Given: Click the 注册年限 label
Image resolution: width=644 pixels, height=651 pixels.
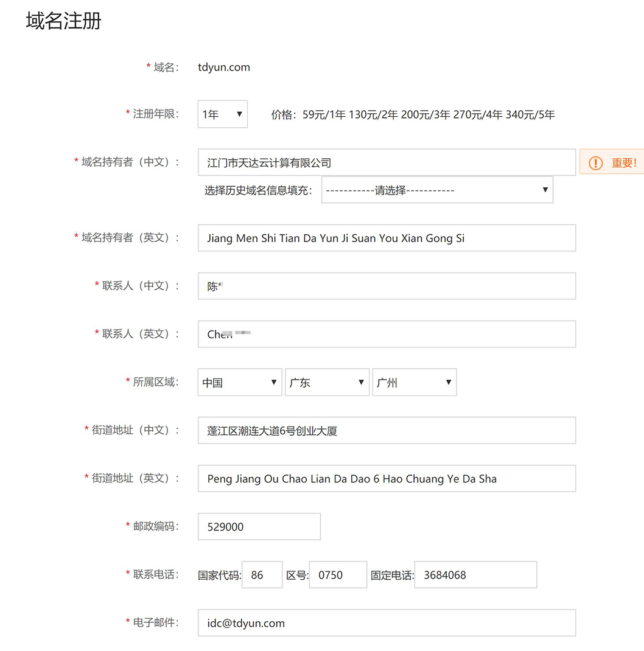Looking at the screenshot, I should click(155, 114).
